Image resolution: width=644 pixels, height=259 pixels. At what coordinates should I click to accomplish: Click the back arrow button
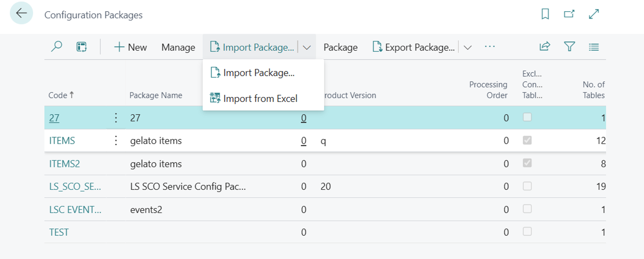pyautogui.click(x=21, y=14)
